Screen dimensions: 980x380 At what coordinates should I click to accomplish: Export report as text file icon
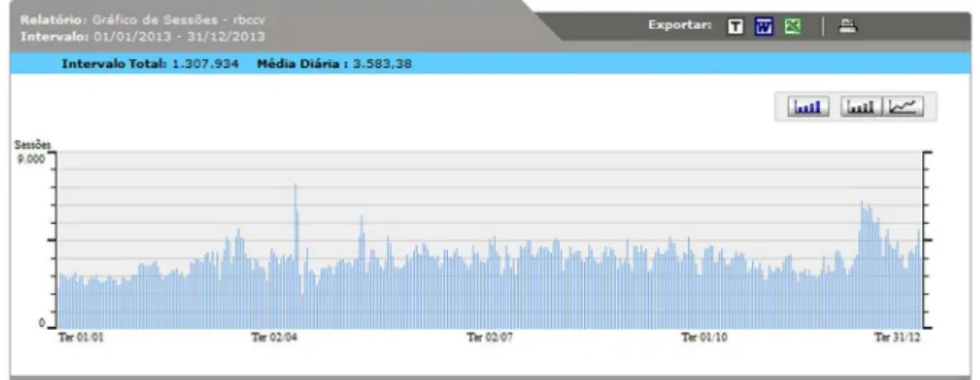click(737, 27)
